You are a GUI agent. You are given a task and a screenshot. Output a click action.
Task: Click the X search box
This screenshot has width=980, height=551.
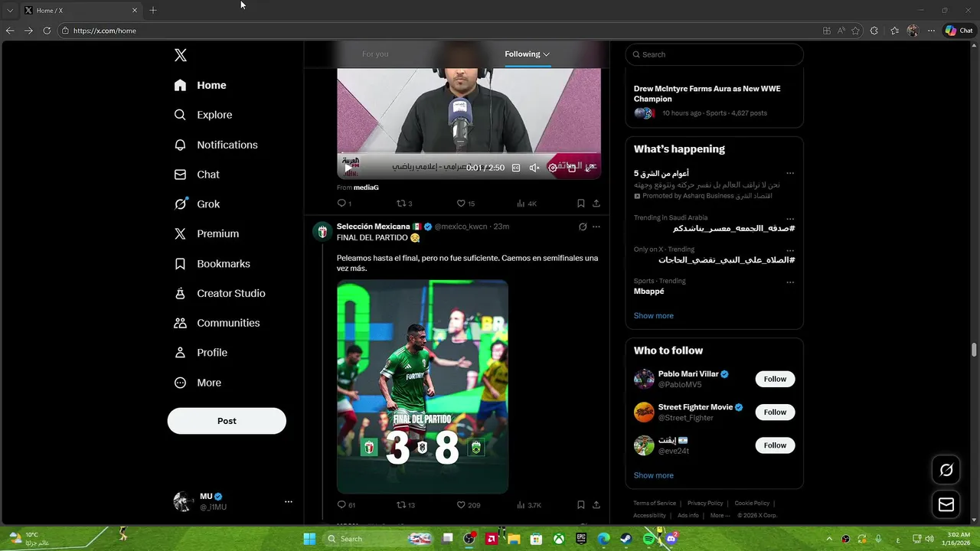tap(714, 54)
